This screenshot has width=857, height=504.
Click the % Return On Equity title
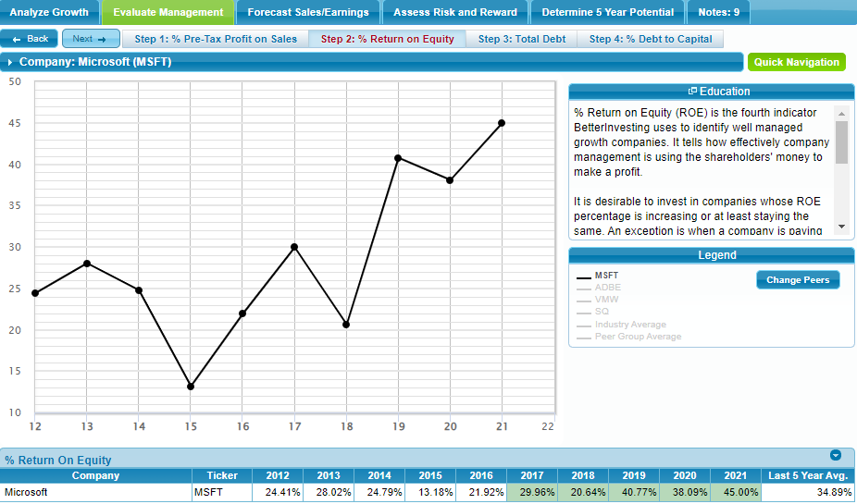pos(58,461)
